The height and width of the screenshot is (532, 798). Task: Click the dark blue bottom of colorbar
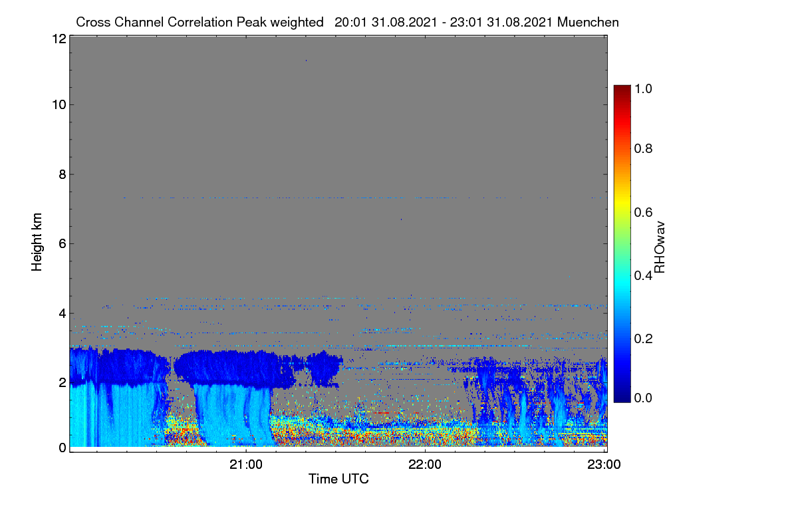(x=621, y=399)
